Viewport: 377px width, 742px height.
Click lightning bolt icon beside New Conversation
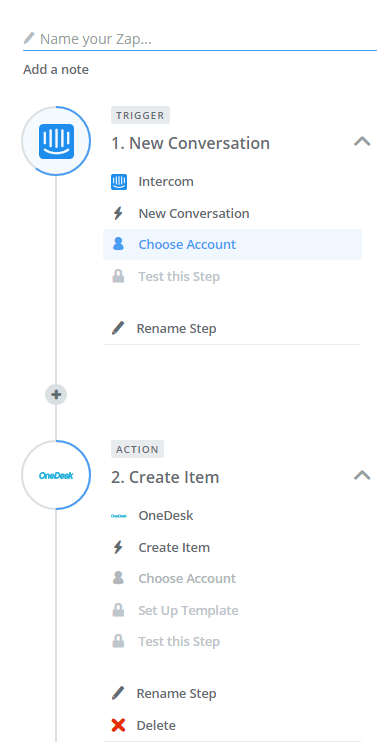pyautogui.click(x=118, y=213)
